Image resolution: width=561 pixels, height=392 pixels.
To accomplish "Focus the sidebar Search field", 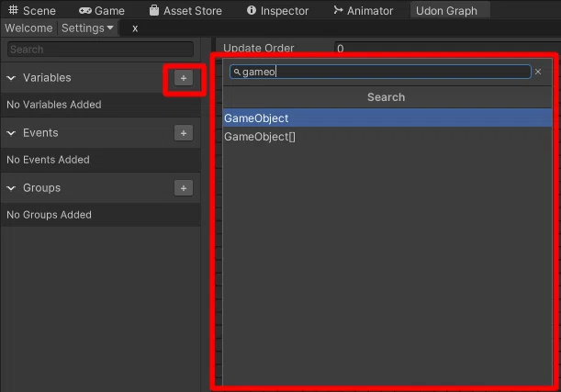I will [100, 49].
